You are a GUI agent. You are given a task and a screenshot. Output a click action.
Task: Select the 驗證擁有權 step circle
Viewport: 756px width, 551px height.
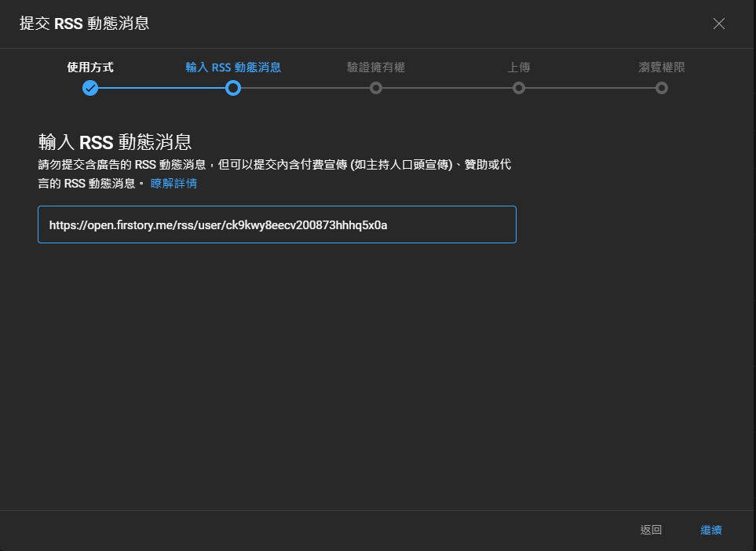(x=375, y=88)
